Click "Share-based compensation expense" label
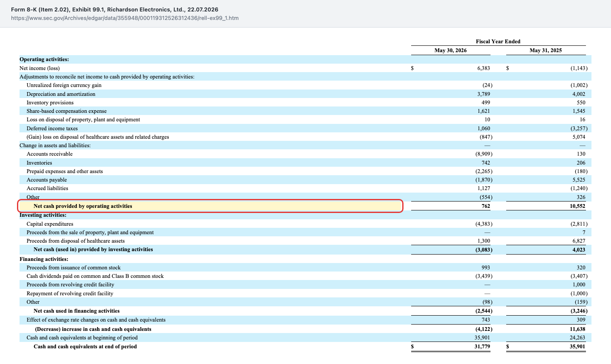 pos(67,111)
